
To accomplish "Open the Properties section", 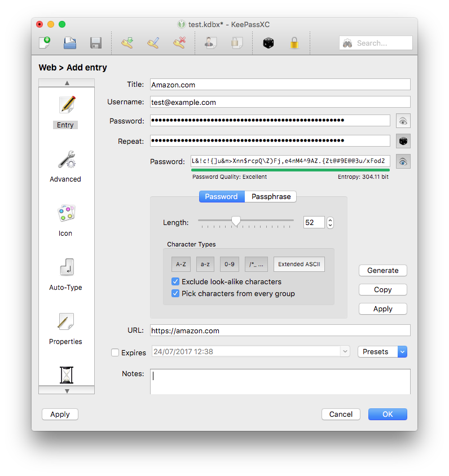I will 65,329.
